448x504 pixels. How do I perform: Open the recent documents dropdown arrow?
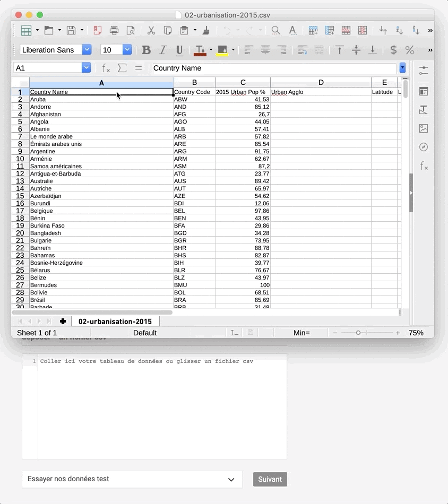pos(59,31)
